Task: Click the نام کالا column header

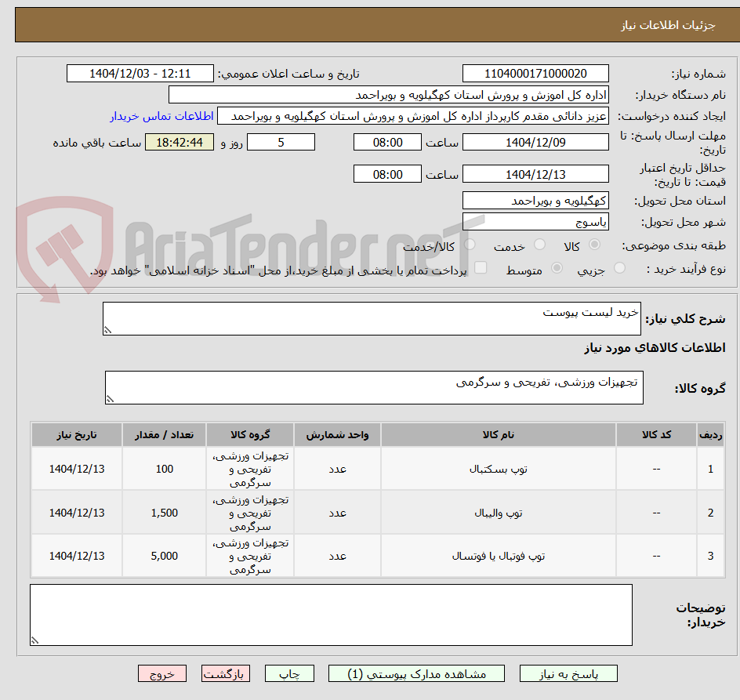Action: 499,435
